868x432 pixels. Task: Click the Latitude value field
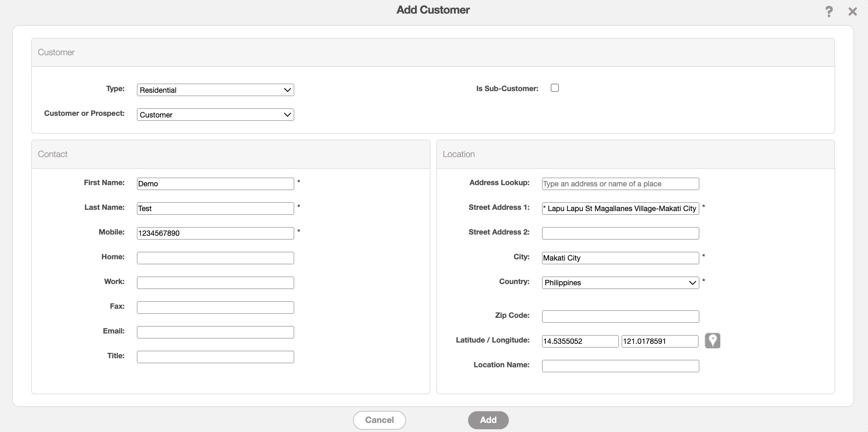[x=580, y=341]
